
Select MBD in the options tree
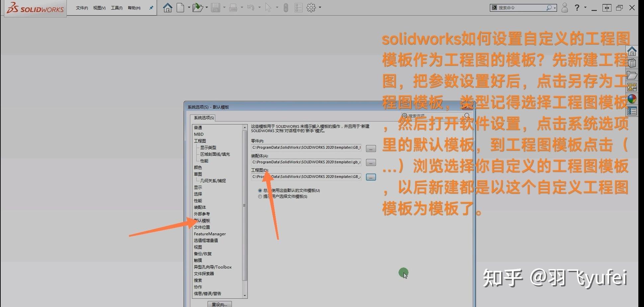199,134
